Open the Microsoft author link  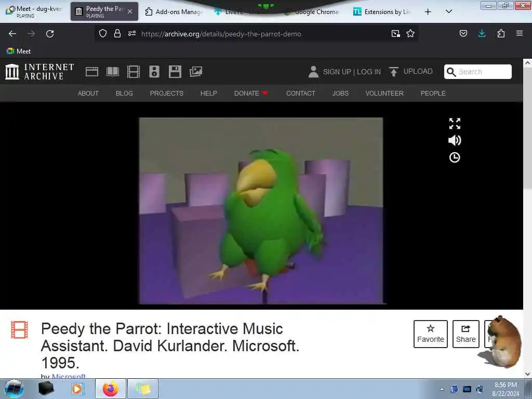pos(69,376)
